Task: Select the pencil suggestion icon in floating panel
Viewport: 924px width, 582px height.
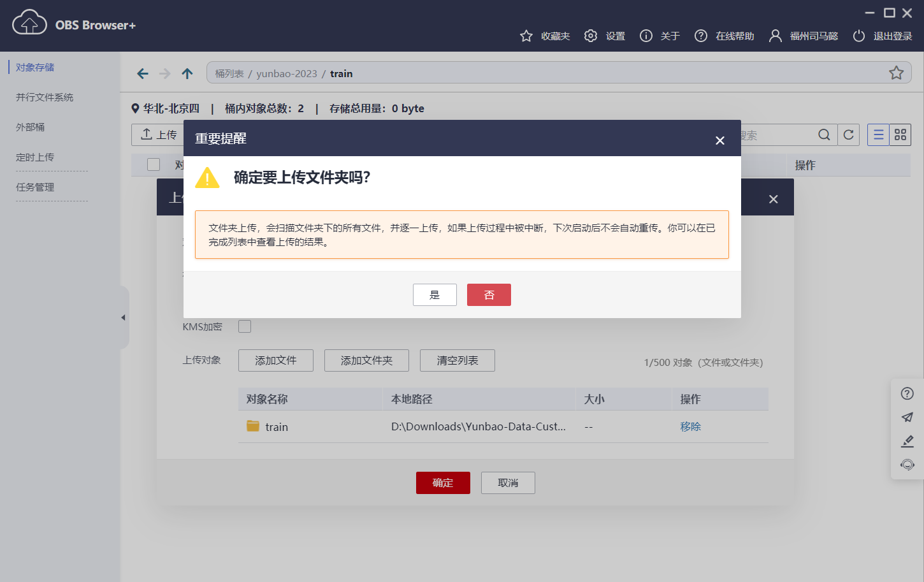Action: tap(907, 441)
